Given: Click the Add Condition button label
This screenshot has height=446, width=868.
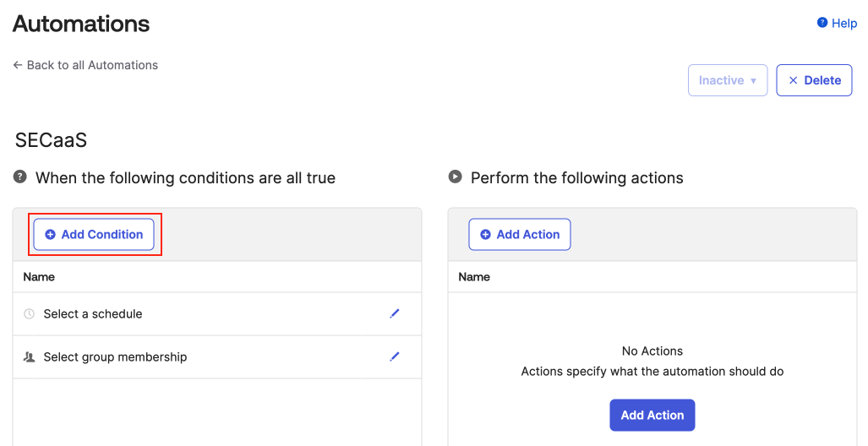Looking at the screenshot, I should (x=102, y=235).
